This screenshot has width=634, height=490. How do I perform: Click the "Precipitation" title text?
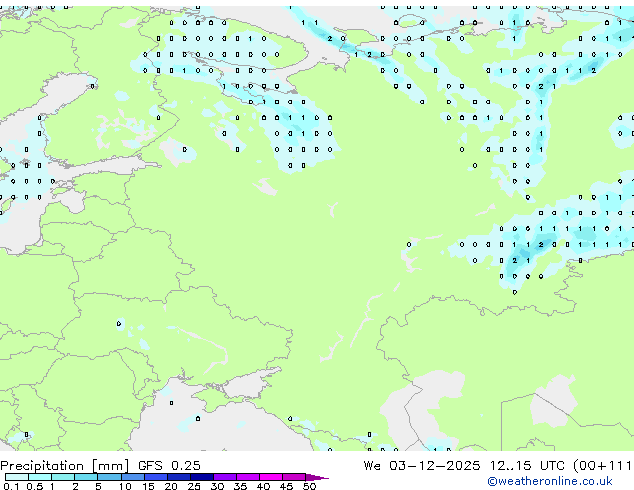[42, 466]
